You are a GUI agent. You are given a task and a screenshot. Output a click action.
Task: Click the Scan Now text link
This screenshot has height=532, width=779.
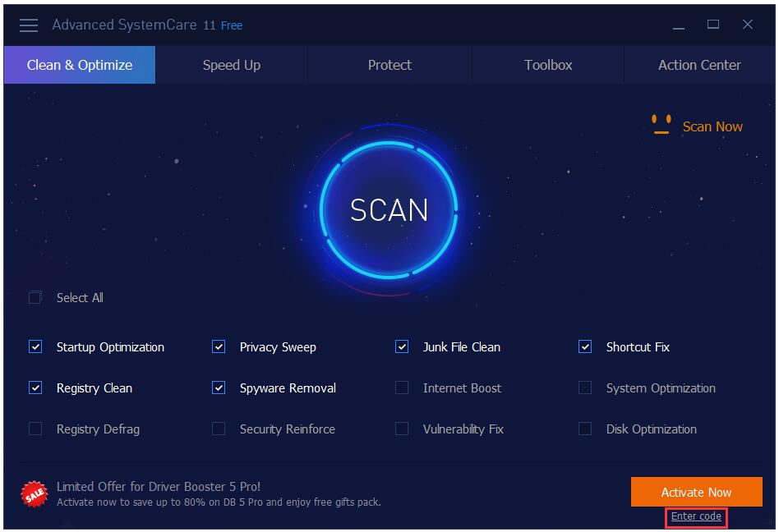click(x=712, y=126)
